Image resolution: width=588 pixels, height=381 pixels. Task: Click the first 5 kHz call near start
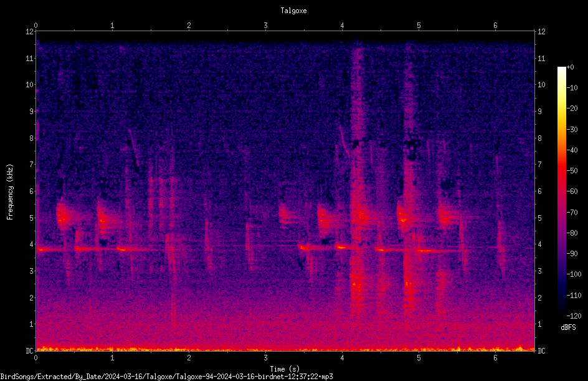(63, 216)
